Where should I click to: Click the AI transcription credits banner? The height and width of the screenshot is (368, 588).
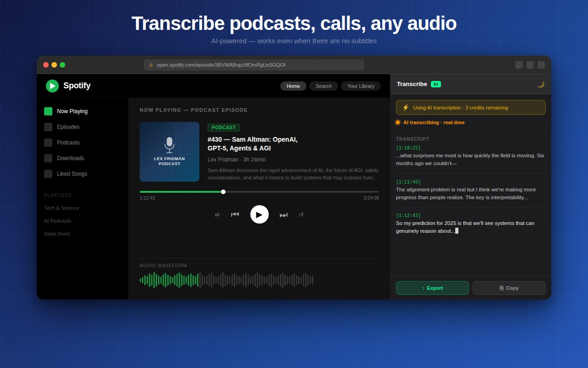click(471, 108)
